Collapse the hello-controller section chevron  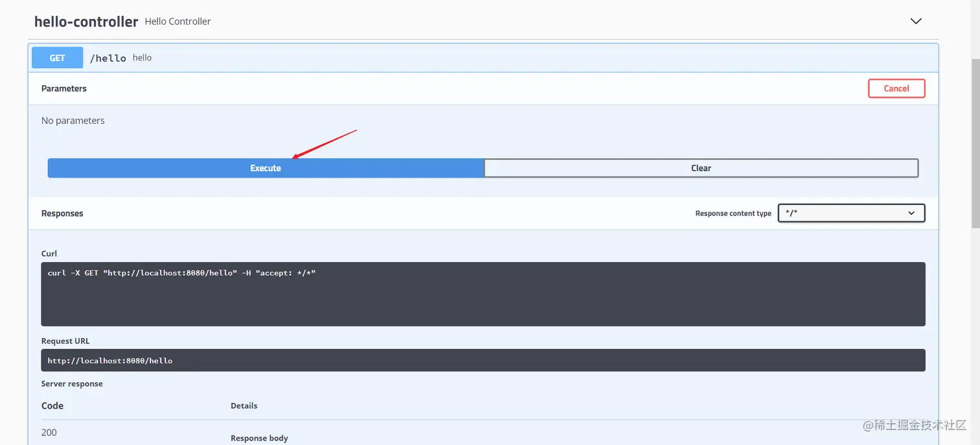(916, 21)
